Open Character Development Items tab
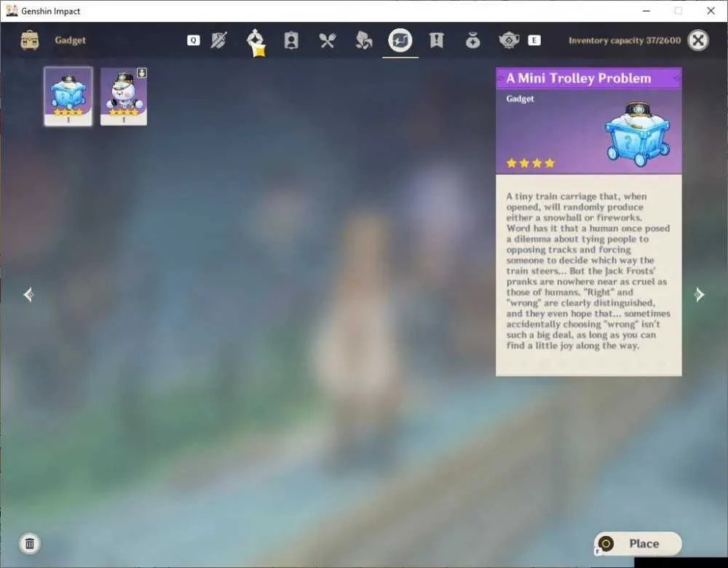Image resolution: width=728 pixels, height=568 pixels. coord(291,40)
